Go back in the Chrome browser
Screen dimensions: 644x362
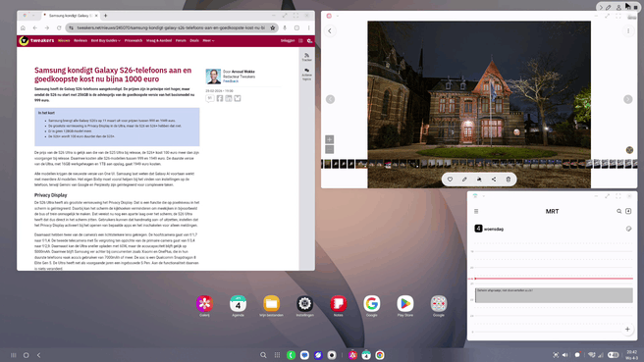35,27
